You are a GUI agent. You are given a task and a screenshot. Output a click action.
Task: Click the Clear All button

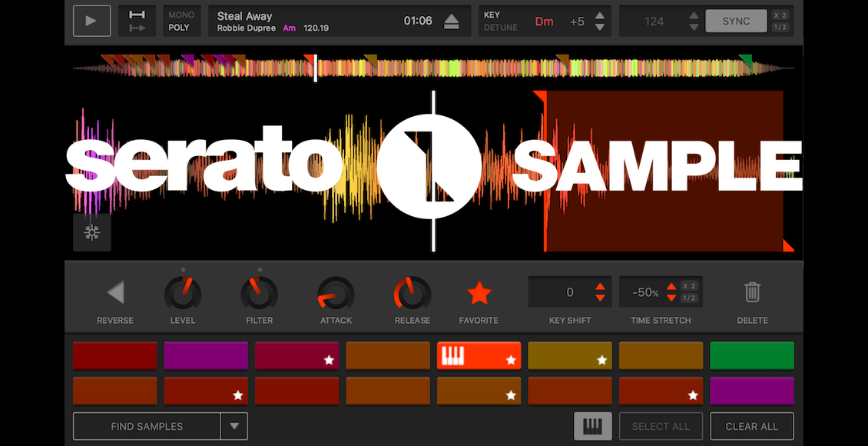coord(751,426)
